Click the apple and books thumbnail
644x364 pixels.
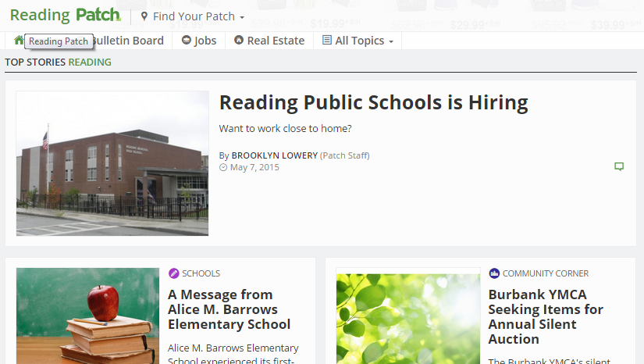[x=87, y=316]
